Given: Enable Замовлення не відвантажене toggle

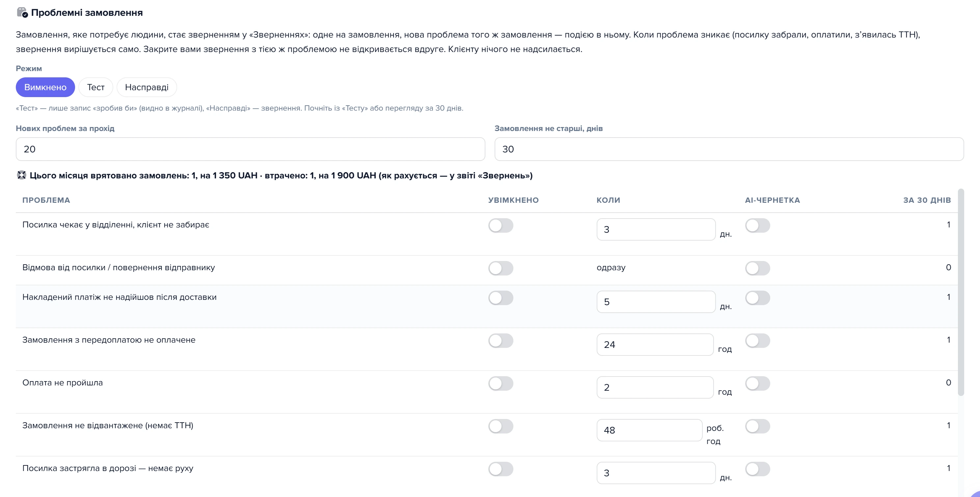Looking at the screenshot, I should click(x=501, y=426).
